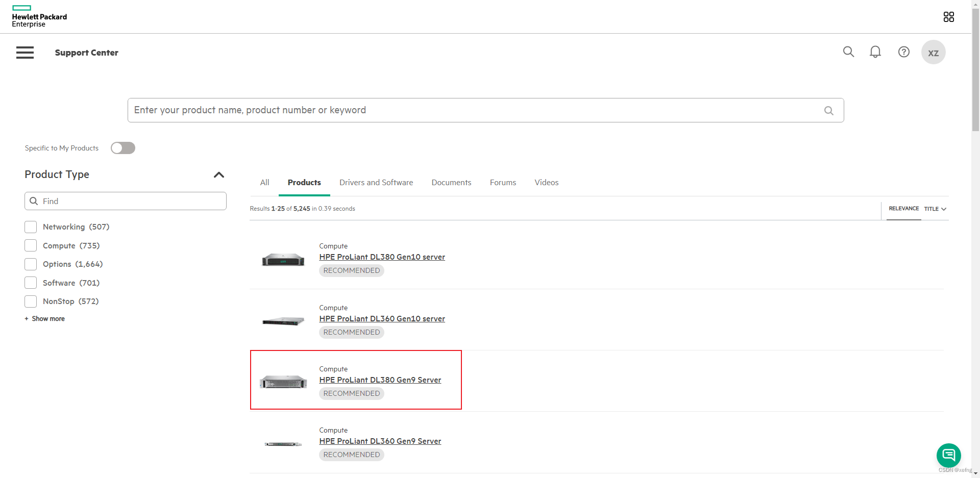Expand Show more product types
Screen dimensions: 980x478
[x=45, y=319]
